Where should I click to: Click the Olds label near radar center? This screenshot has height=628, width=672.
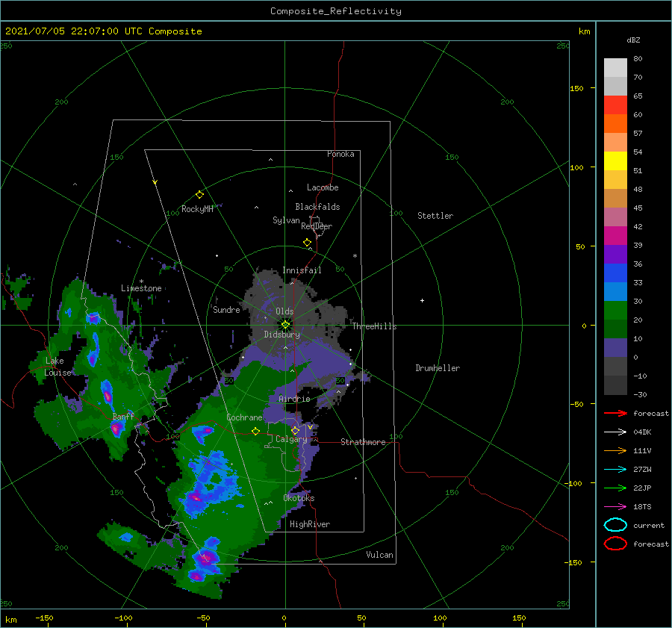pyautogui.click(x=284, y=311)
